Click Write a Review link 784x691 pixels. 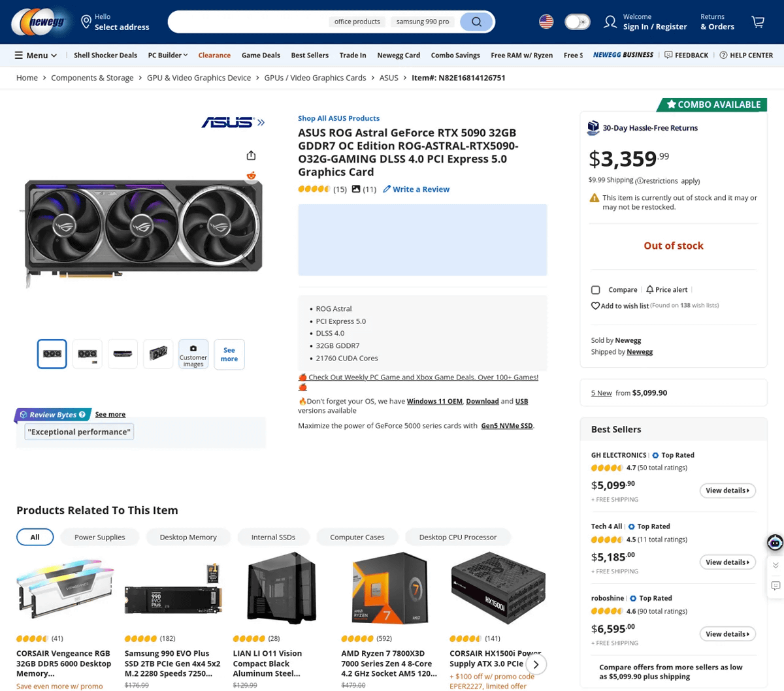click(416, 189)
